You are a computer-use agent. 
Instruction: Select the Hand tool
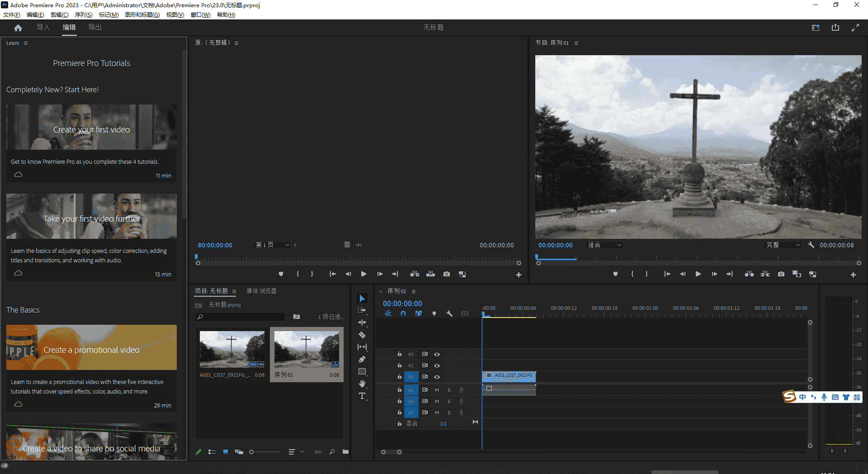point(362,384)
